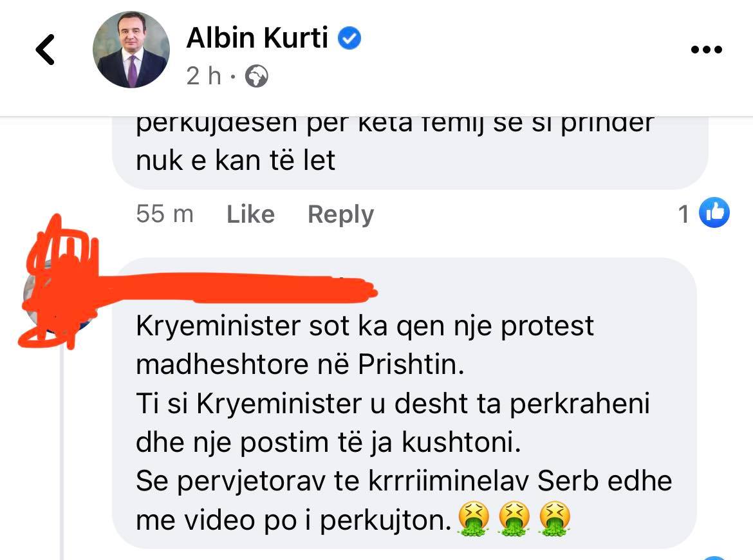753x560 pixels.
Task: Tap the reply thread line below avatar
Action: [62, 451]
